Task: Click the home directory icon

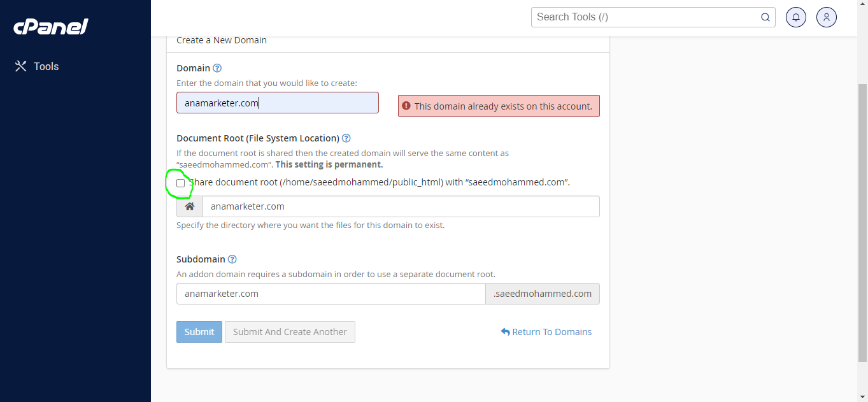Action: pyautogui.click(x=190, y=206)
